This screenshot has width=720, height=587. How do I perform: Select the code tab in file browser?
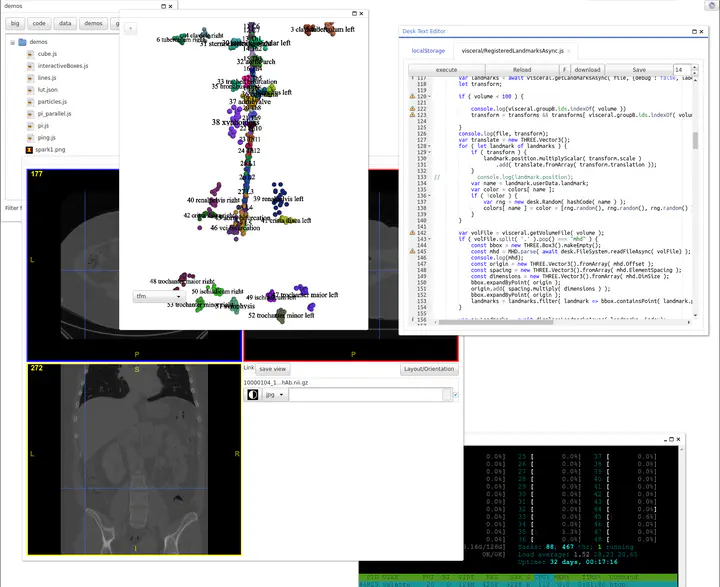click(38, 22)
